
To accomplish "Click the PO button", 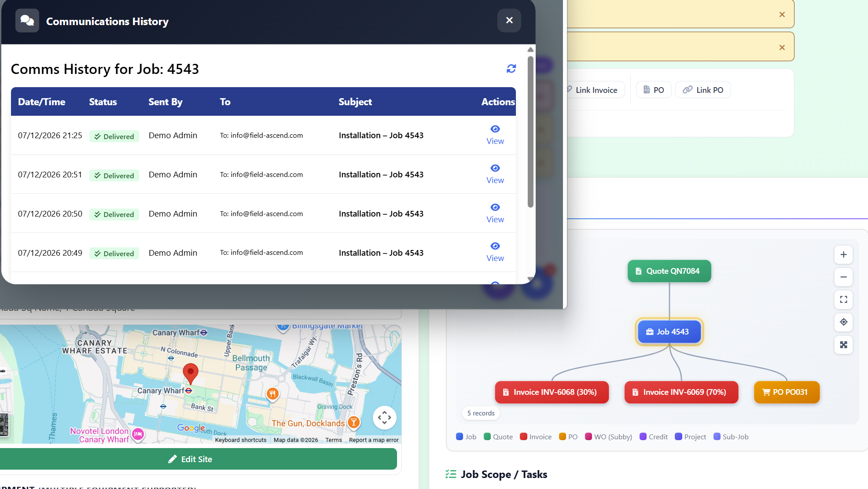I will click(654, 90).
